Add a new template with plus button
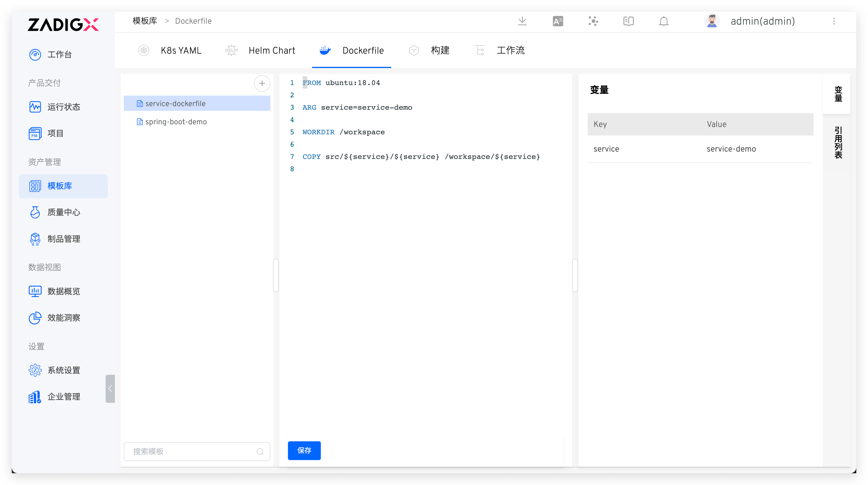Image resolution: width=868 pixels, height=485 pixels. [262, 83]
